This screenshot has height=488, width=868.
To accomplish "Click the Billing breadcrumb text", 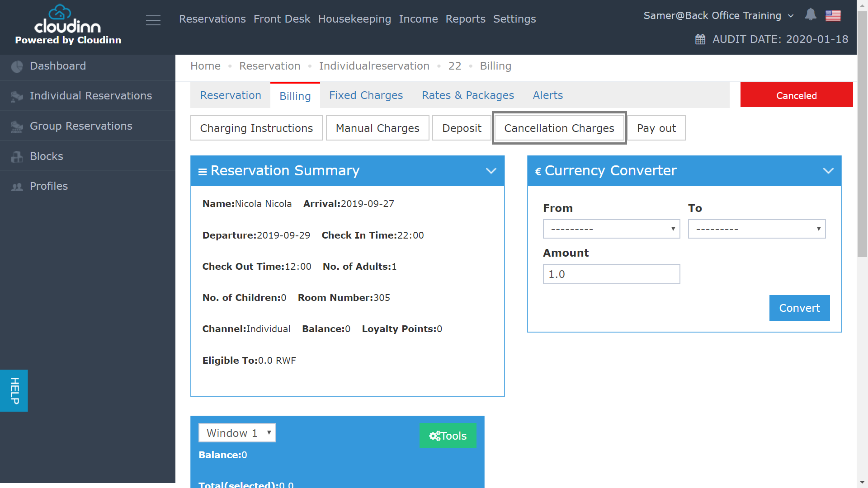I will coord(495,66).
